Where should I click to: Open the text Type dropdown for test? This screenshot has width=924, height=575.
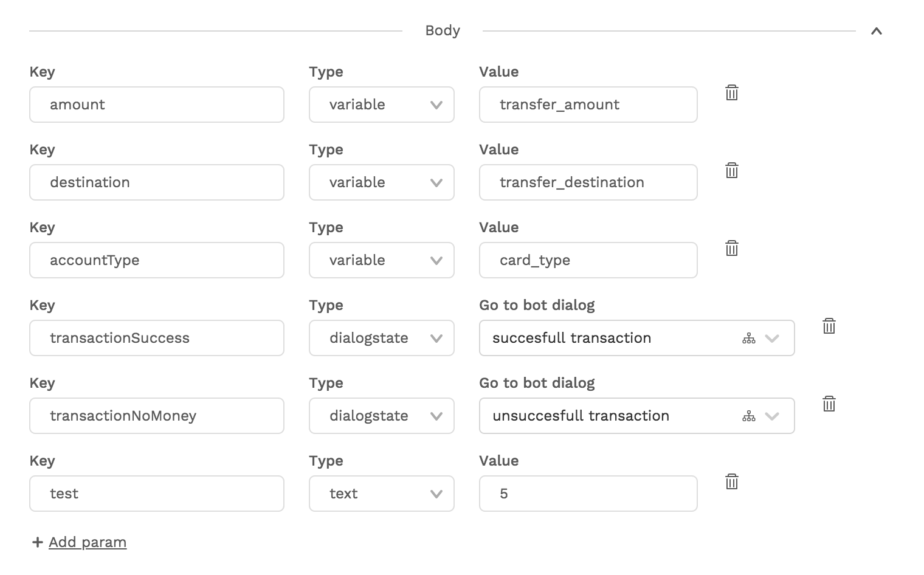click(382, 494)
